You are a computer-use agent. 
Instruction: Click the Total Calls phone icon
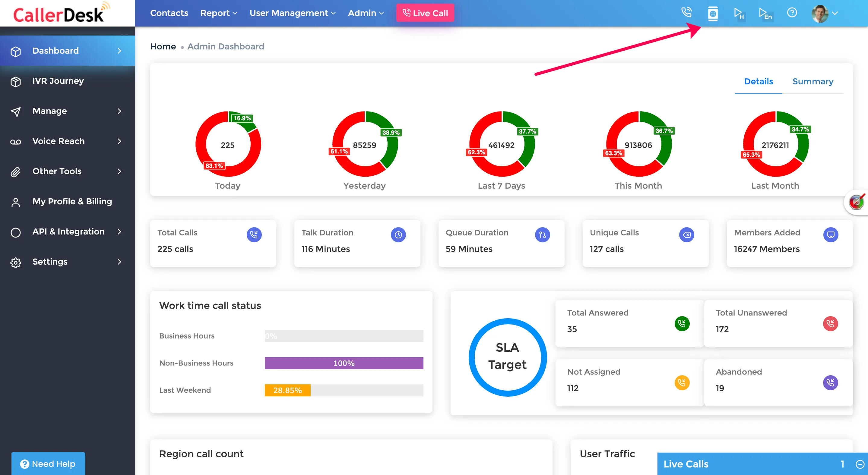tap(254, 235)
